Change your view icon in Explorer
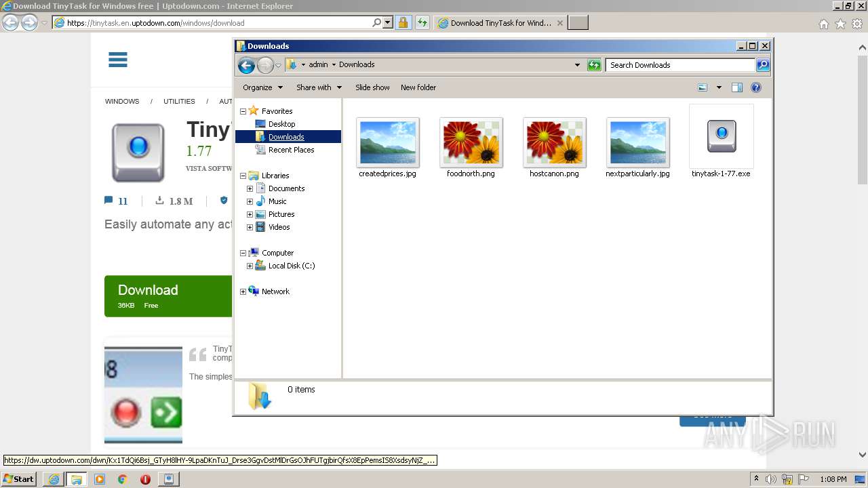868x488 pixels. click(703, 87)
